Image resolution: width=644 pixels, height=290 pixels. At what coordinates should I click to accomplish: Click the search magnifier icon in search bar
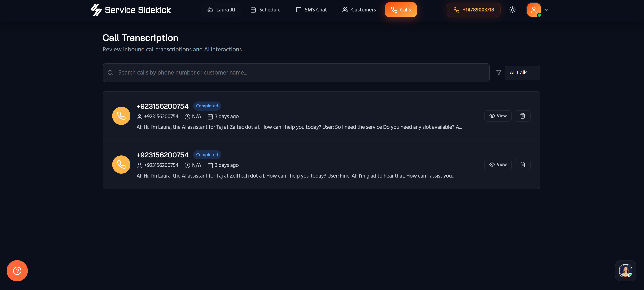point(110,72)
